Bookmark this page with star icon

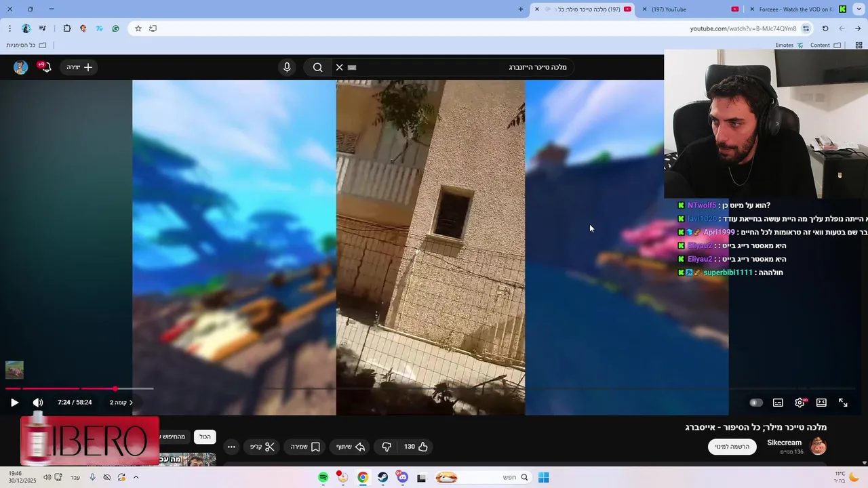(138, 28)
